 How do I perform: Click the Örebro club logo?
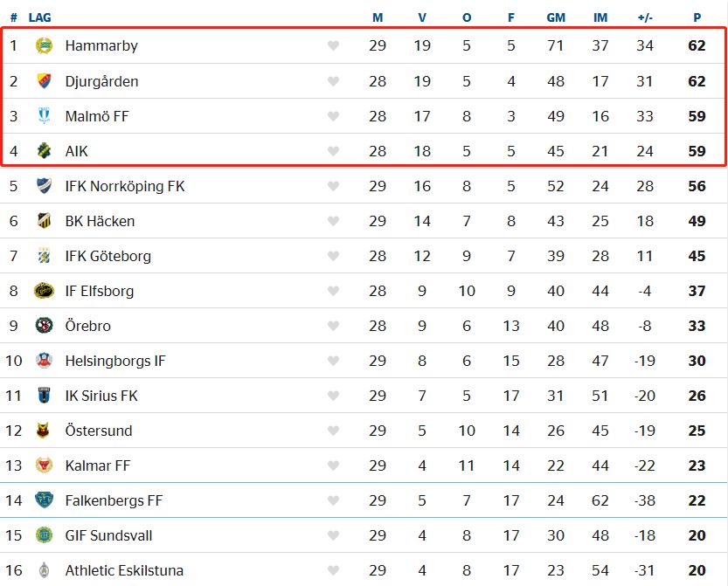44,326
